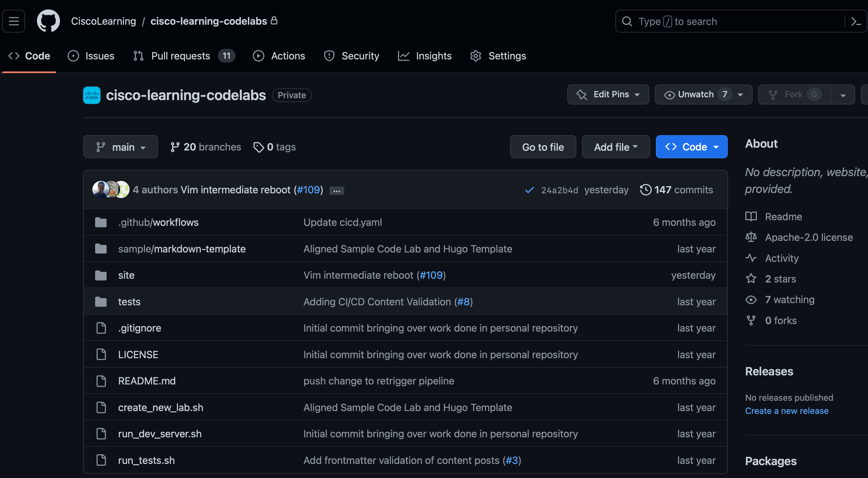Open the Edit Pins dropdown
The width and height of the screenshot is (868, 478).
pos(608,95)
